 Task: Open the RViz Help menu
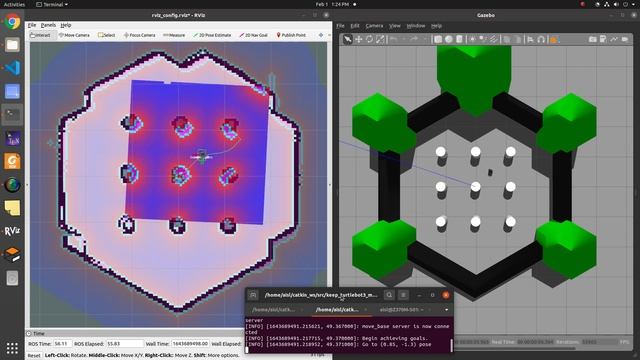click(x=66, y=25)
